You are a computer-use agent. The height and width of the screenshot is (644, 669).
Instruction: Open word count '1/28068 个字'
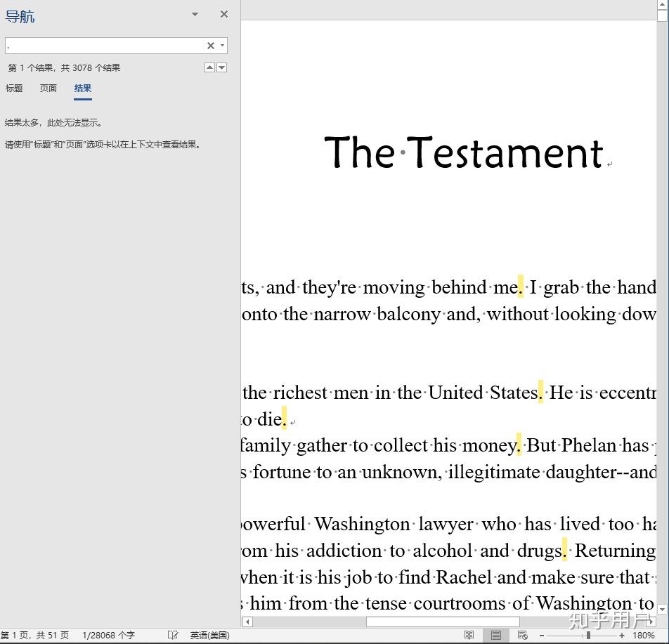pyautogui.click(x=108, y=636)
